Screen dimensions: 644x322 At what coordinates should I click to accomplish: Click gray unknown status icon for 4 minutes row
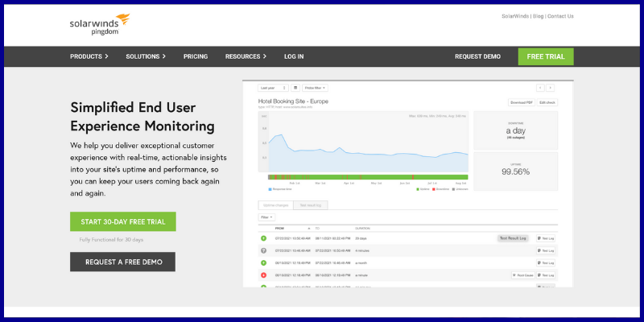click(264, 250)
